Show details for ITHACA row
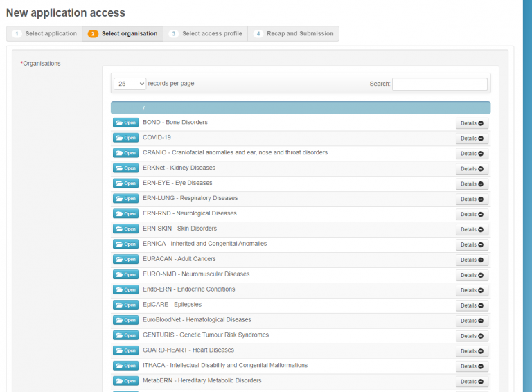Screen dimensions: 532x392 [472, 366]
